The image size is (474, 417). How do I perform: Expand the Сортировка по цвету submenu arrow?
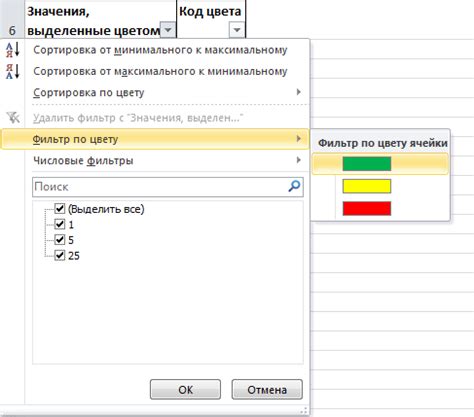click(299, 92)
